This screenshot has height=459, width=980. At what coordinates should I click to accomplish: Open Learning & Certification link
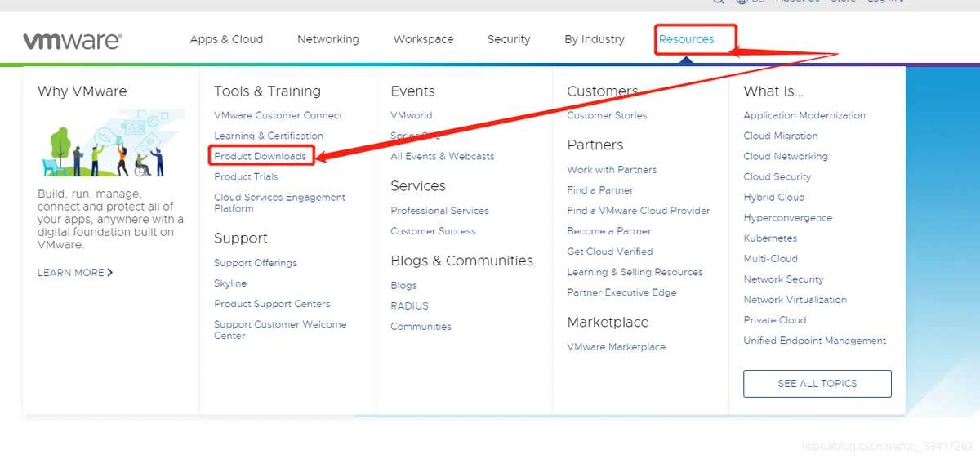click(269, 136)
